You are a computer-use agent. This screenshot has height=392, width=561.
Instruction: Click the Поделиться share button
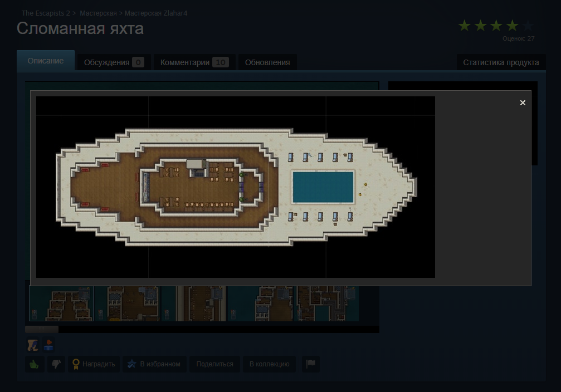coord(214,364)
